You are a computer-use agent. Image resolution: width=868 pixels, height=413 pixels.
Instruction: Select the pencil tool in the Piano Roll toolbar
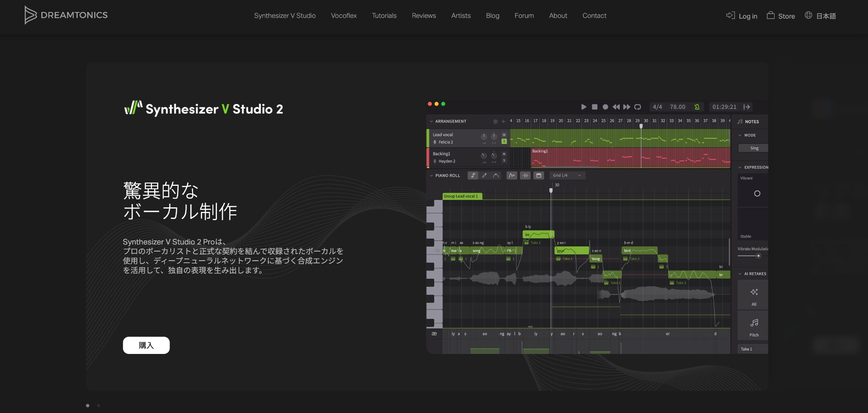pos(484,175)
